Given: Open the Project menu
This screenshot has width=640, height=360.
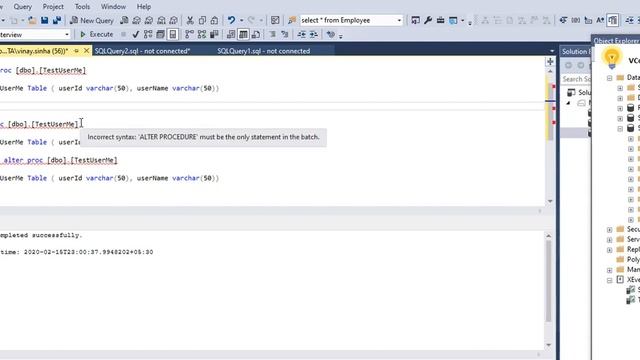Looking at the screenshot, I should (x=53, y=7).
